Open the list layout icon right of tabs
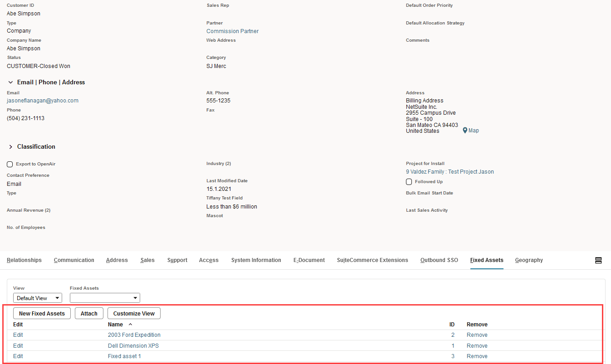The width and height of the screenshot is (611, 364). pyautogui.click(x=598, y=260)
